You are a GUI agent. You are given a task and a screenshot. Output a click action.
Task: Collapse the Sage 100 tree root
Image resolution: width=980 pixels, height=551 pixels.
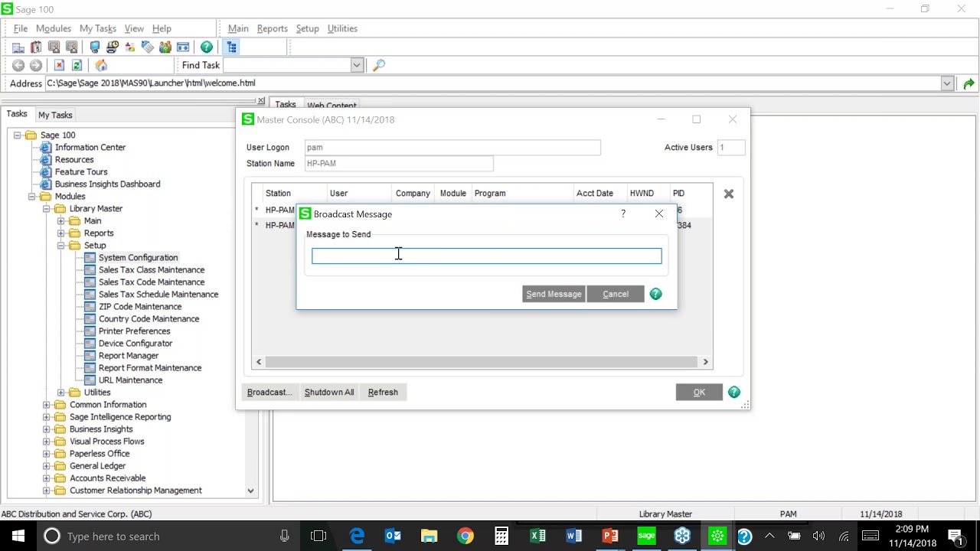pos(17,135)
